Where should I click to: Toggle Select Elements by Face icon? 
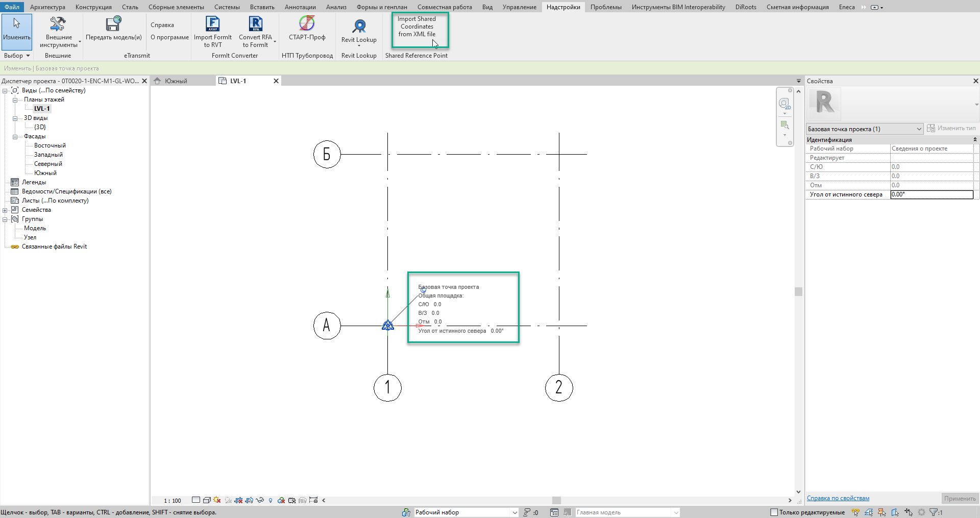click(895, 512)
